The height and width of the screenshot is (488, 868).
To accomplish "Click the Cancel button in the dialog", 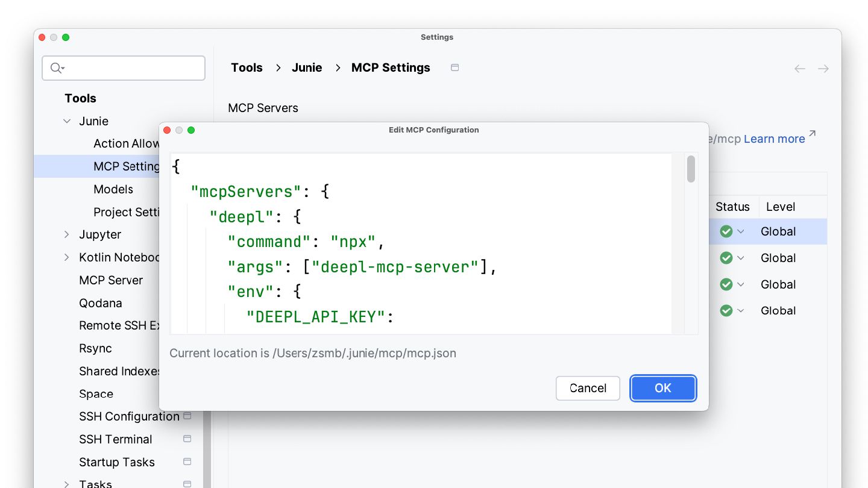I will [x=588, y=388].
